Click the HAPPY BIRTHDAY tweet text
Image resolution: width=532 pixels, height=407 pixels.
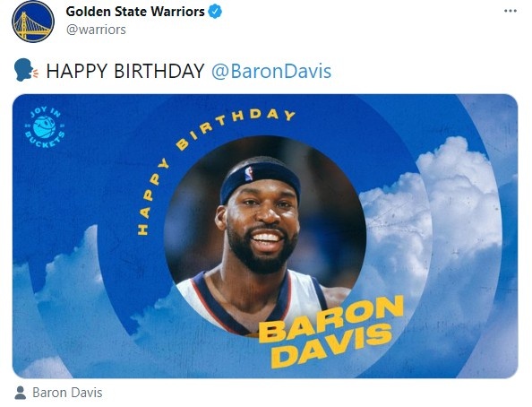tap(125, 71)
